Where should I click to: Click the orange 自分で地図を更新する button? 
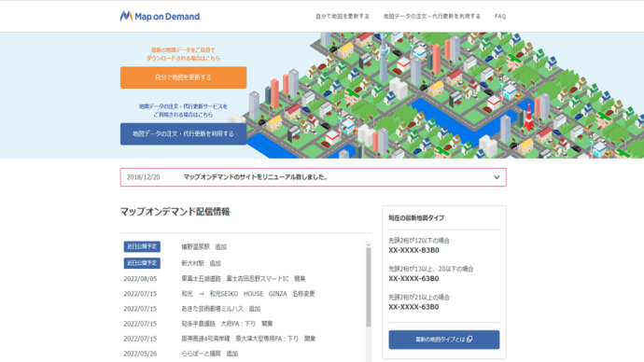pyautogui.click(x=183, y=77)
